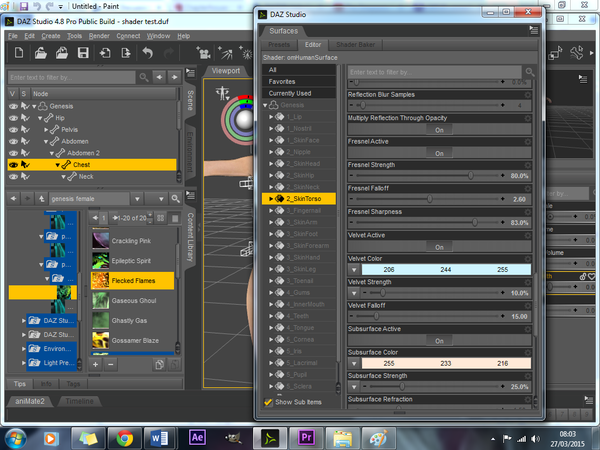Toggle Velvet Active On switch
The width and height of the screenshot is (600, 450).
click(439, 247)
